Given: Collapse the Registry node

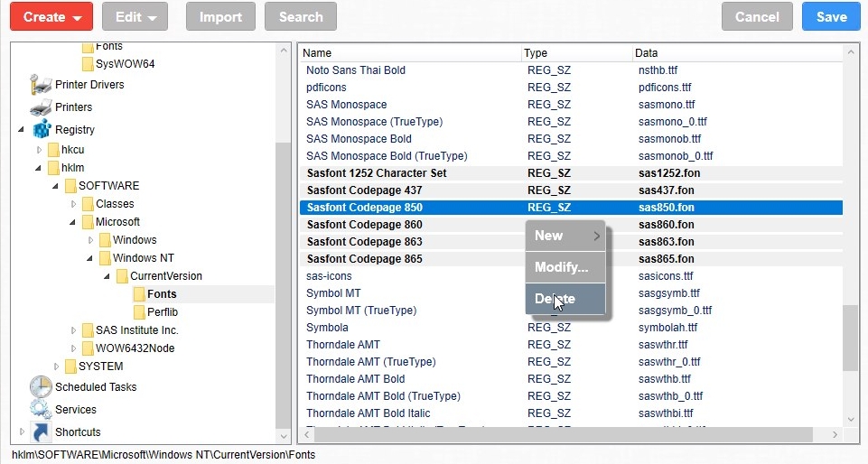Looking at the screenshot, I should [x=21, y=130].
